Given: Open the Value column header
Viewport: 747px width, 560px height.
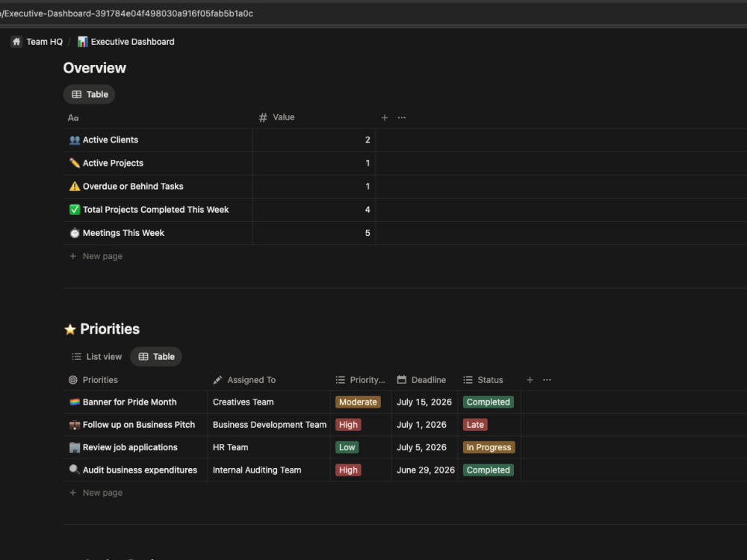Looking at the screenshot, I should pos(277,118).
